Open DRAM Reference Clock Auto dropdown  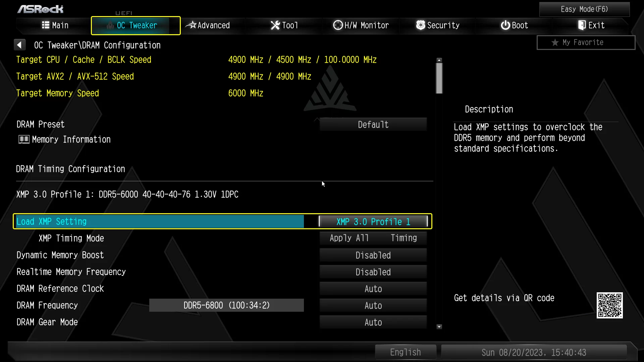(x=373, y=289)
